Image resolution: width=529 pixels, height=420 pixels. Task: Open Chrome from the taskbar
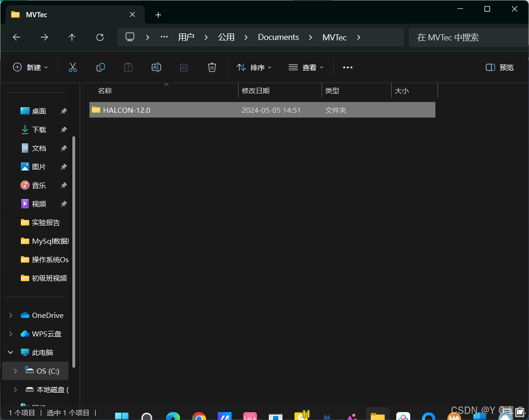coord(199,416)
